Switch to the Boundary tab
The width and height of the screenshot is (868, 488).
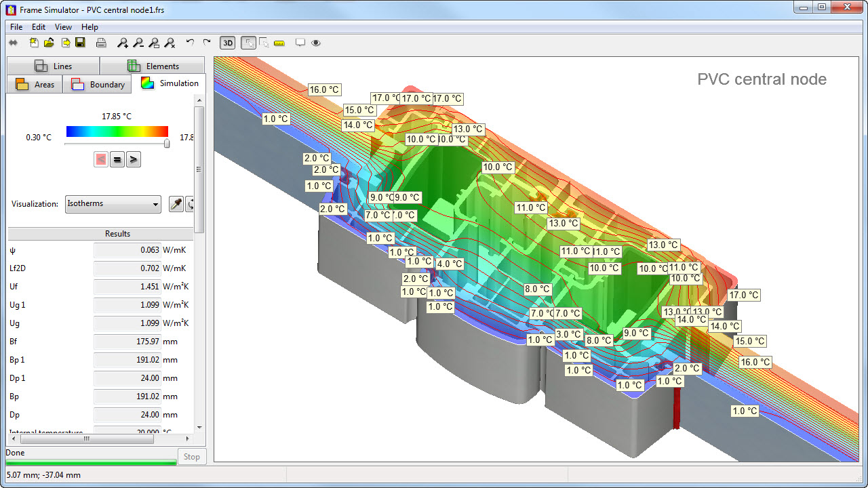(x=99, y=85)
